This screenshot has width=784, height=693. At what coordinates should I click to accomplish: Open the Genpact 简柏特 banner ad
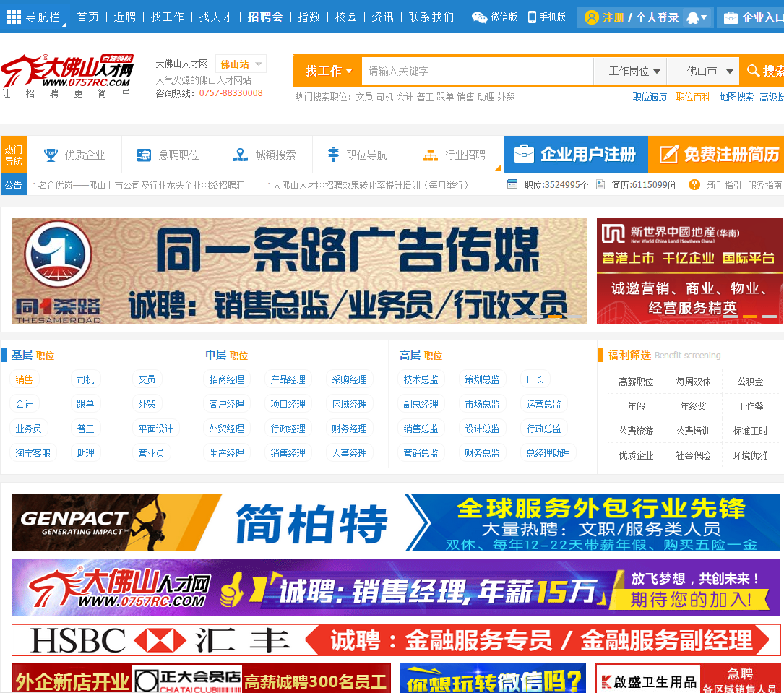click(x=395, y=522)
